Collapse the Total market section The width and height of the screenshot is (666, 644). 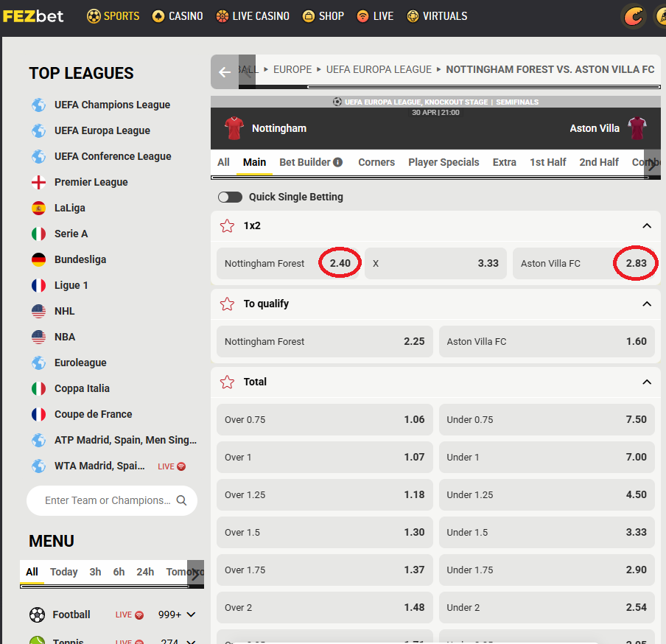click(647, 382)
